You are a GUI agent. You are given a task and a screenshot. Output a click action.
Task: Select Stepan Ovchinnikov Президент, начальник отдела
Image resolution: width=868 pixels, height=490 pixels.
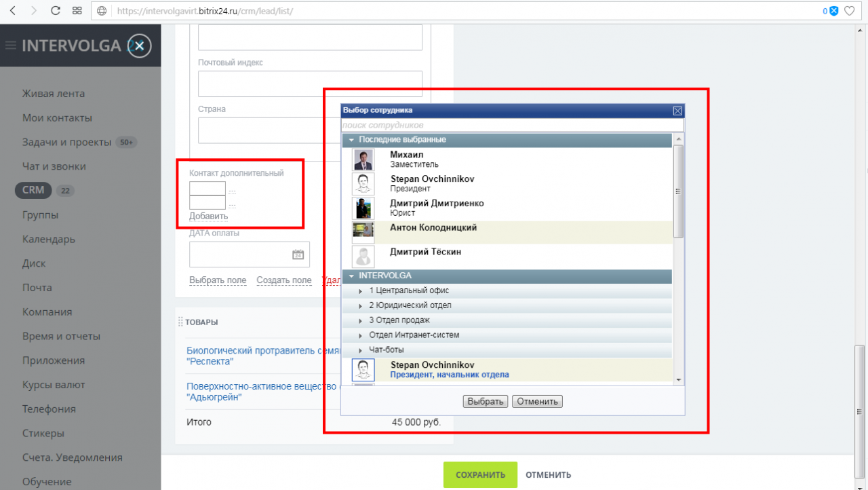click(x=507, y=370)
